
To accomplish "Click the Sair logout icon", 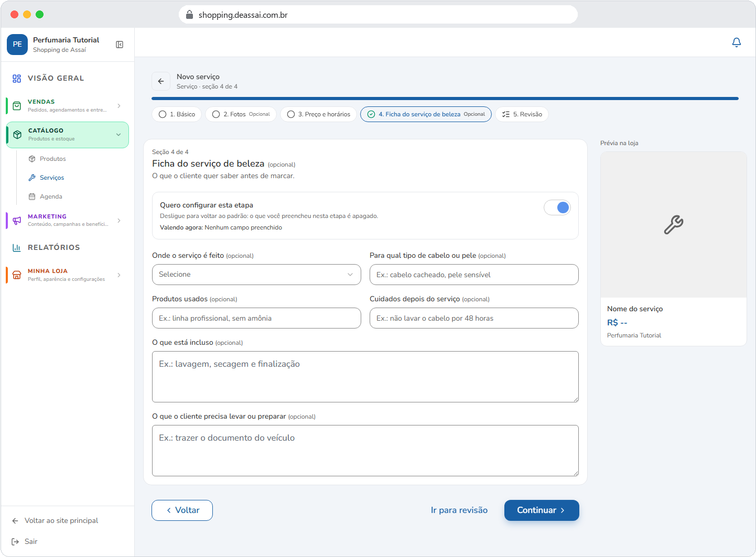I will point(15,542).
